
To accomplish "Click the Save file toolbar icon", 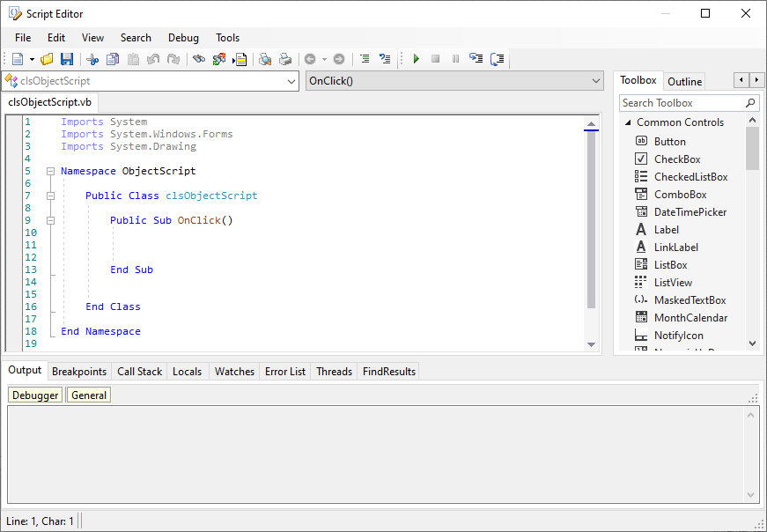I will coord(67,59).
